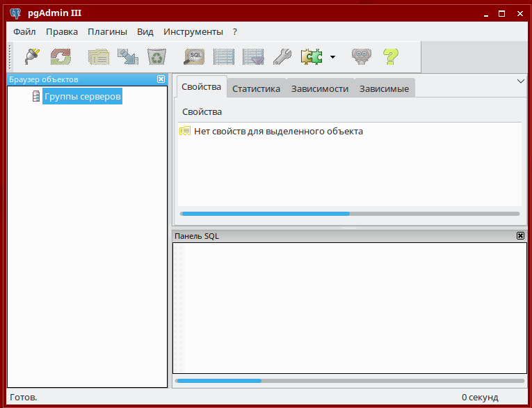Maximize the pgAdmin III window
Viewport: 532px width, 408px height.
502,14
